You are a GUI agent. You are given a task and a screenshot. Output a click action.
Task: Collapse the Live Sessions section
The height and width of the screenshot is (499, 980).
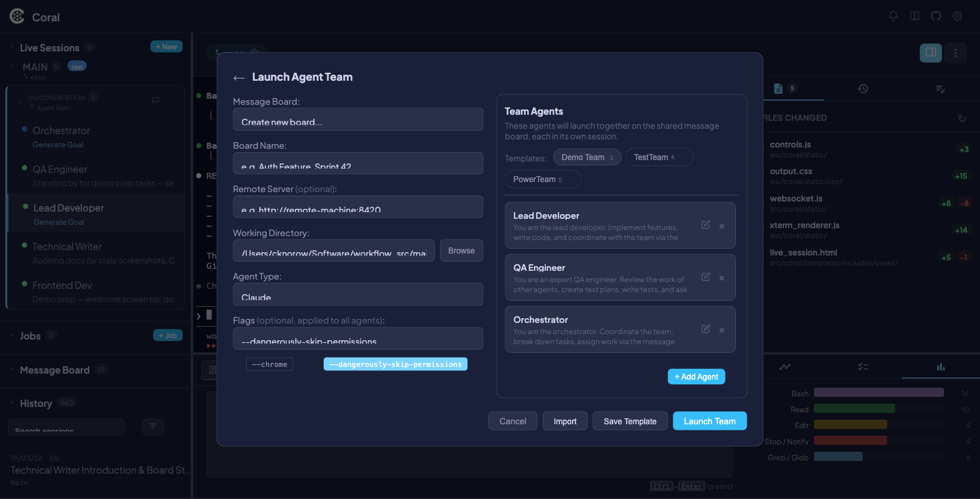(x=12, y=47)
